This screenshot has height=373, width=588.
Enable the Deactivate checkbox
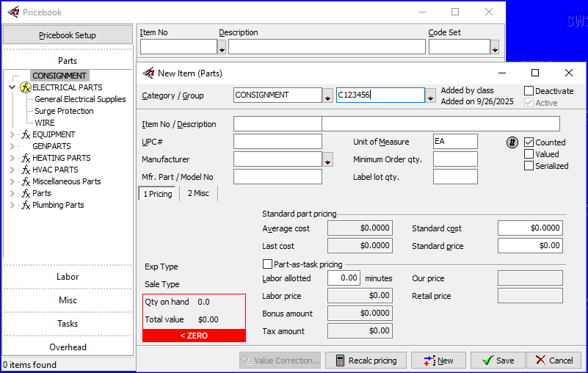click(x=529, y=91)
